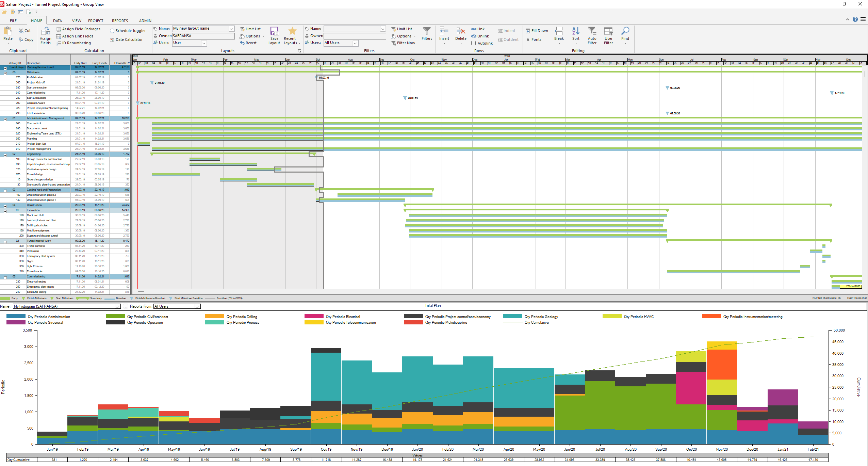Click Limit List in Filters group
This screenshot has height=466, width=868.
[402, 29]
